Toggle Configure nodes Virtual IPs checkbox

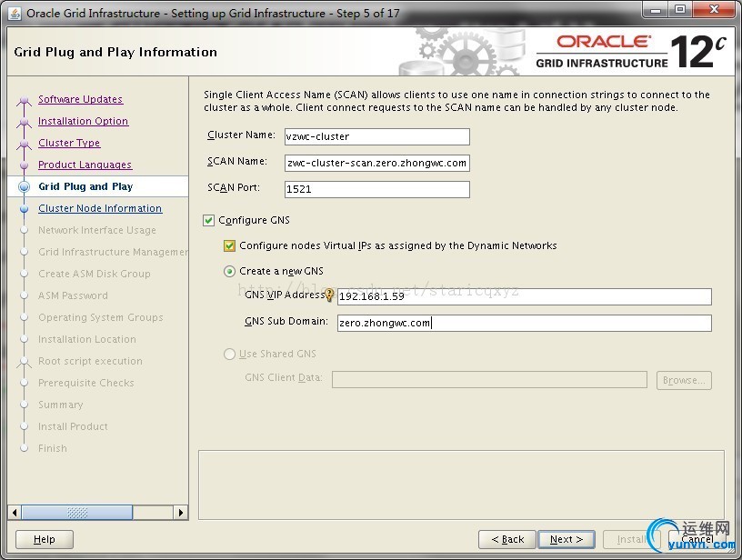point(230,245)
